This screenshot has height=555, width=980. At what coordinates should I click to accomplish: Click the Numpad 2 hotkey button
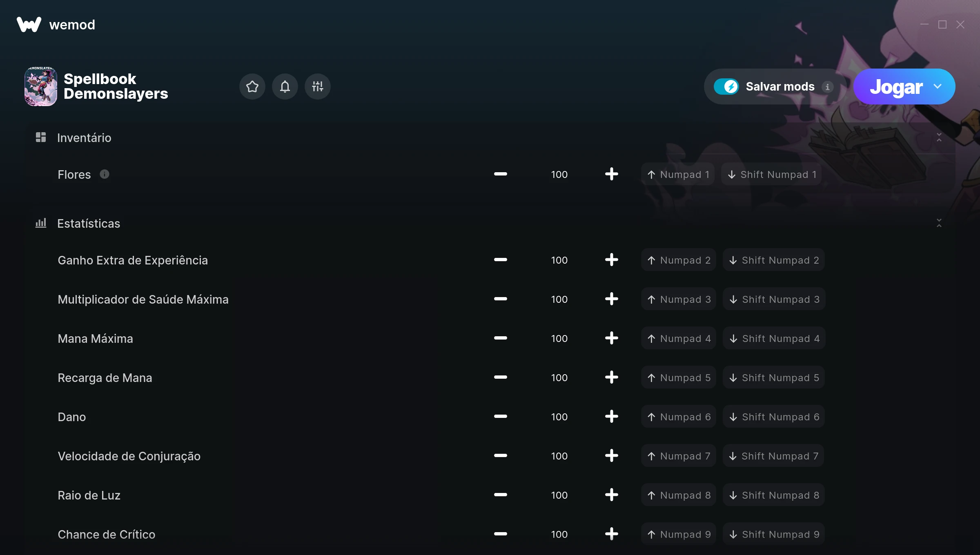[679, 260]
